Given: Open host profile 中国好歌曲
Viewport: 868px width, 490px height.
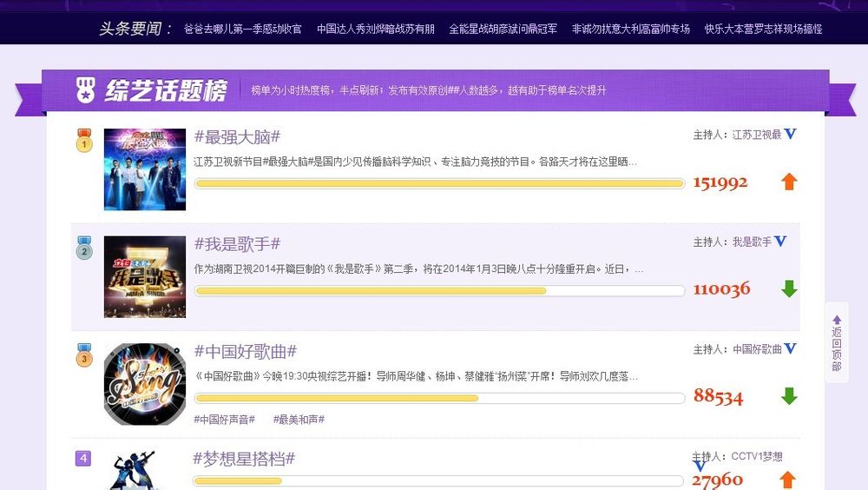Looking at the screenshot, I should tap(757, 350).
